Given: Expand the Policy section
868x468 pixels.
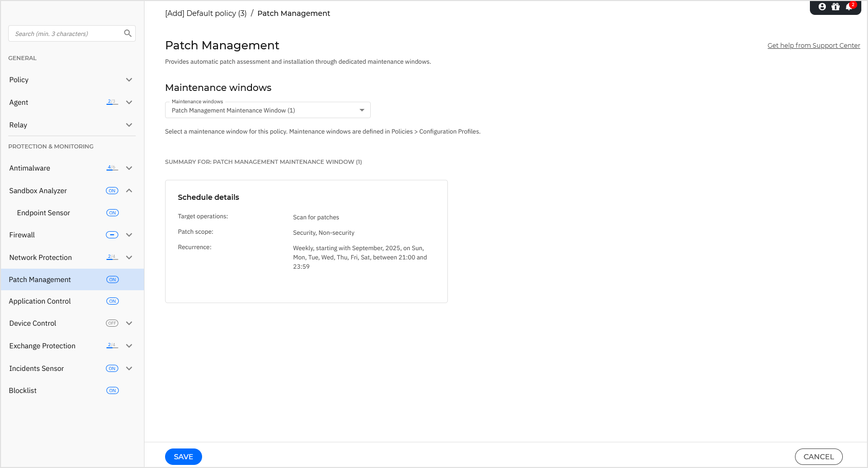Looking at the screenshot, I should 129,80.
